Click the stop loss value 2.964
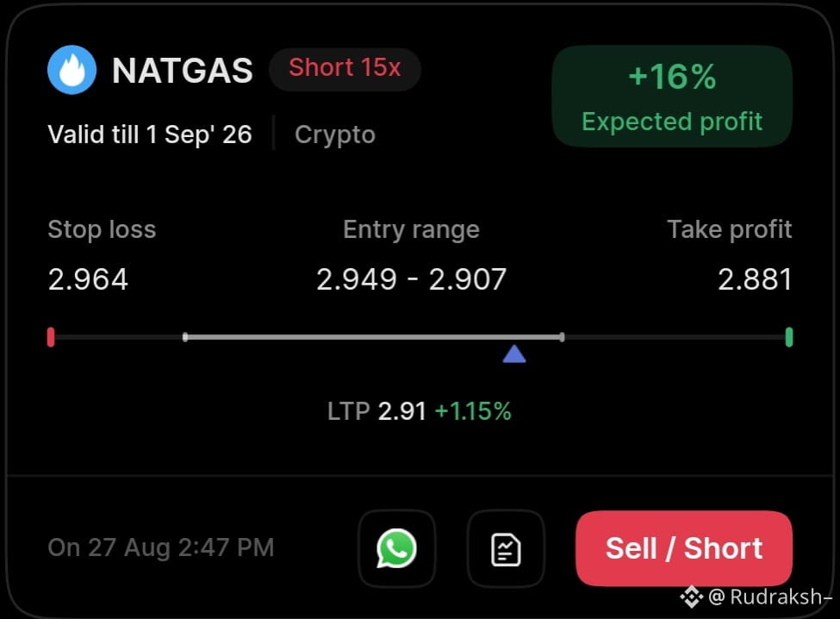 89,279
